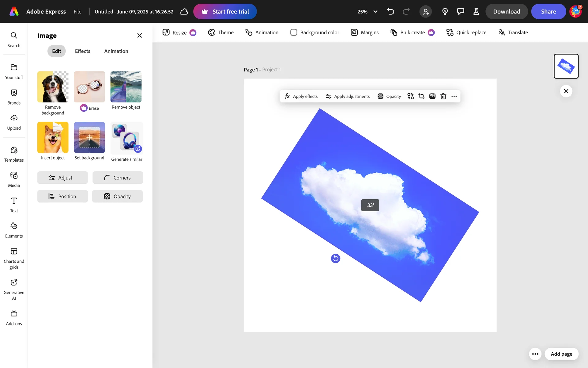588x368 pixels.
Task: Click the trash delete icon
Action: (443, 96)
